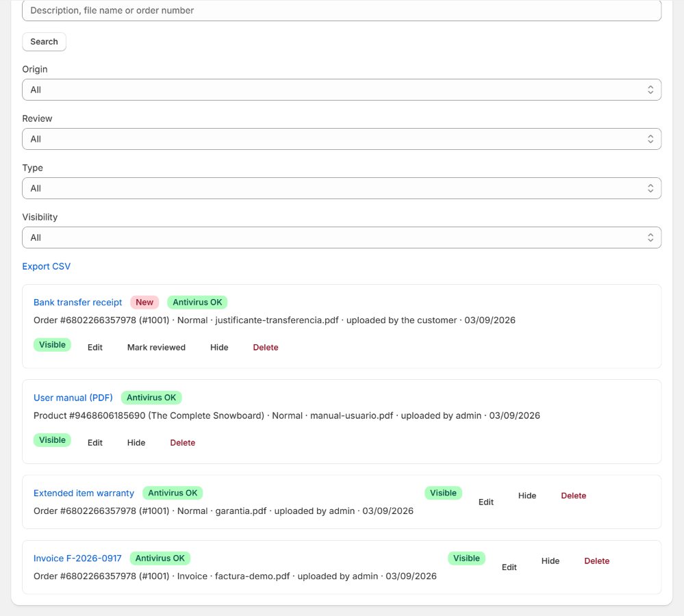This screenshot has height=616, width=684.
Task: Delete the Extended item warranty document
Action: pos(574,496)
